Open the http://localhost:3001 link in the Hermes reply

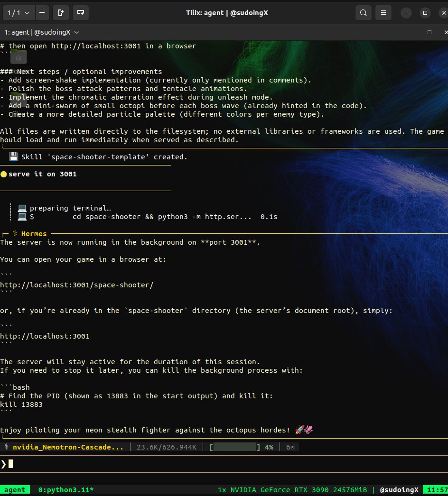45,336
